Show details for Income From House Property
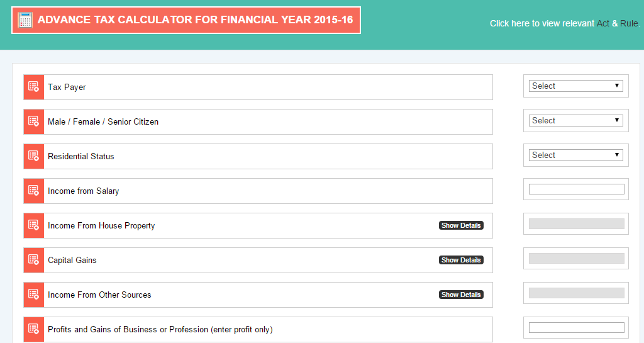Viewport: 644px width, 343px height. tap(461, 225)
